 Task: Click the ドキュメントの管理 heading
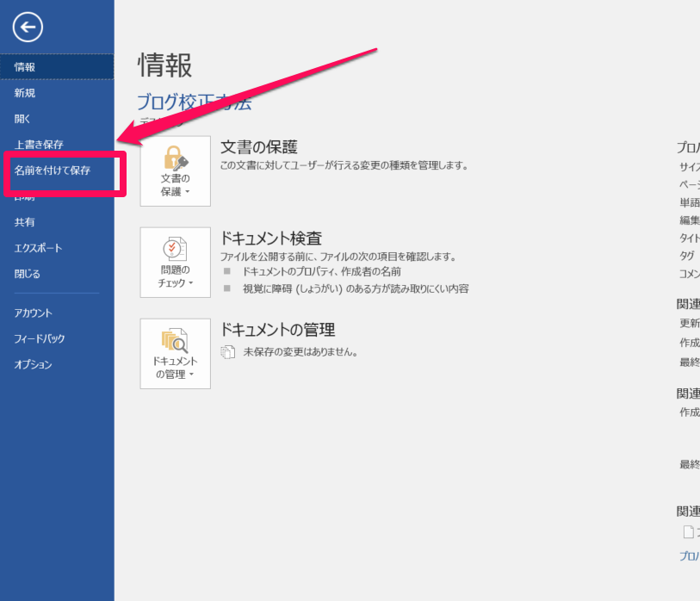coord(278,330)
